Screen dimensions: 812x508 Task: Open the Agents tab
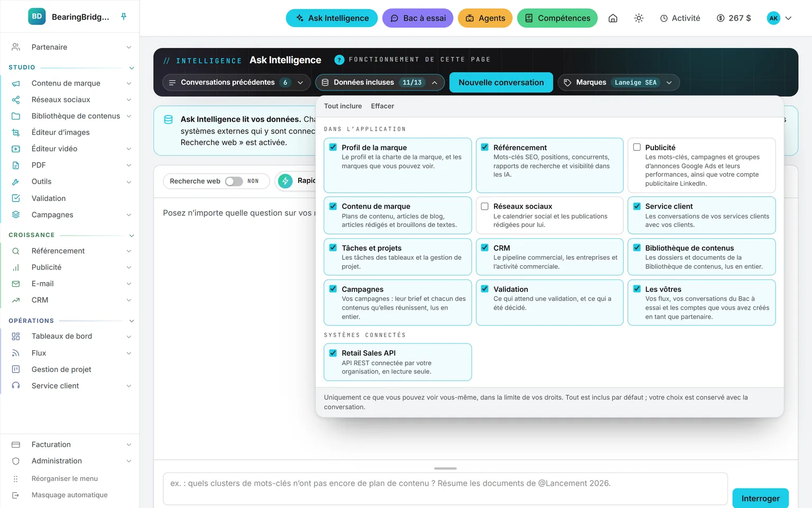click(x=485, y=18)
